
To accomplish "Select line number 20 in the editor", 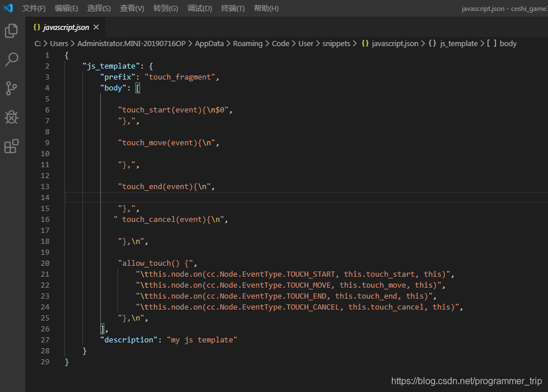I will (44, 263).
